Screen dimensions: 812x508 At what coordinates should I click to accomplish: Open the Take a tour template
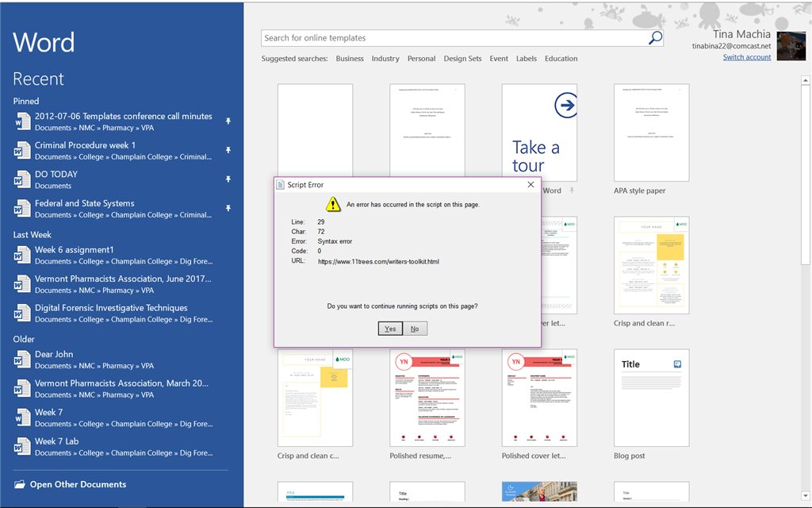coord(539,133)
